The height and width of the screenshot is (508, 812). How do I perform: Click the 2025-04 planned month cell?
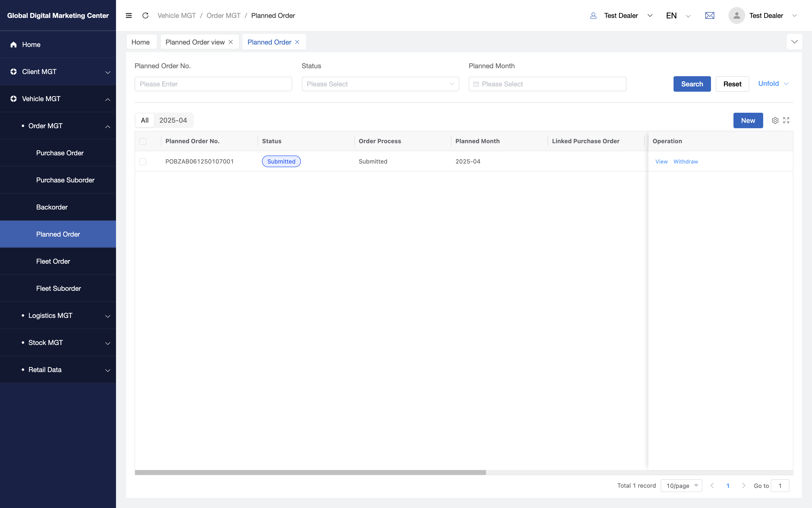[468, 162]
